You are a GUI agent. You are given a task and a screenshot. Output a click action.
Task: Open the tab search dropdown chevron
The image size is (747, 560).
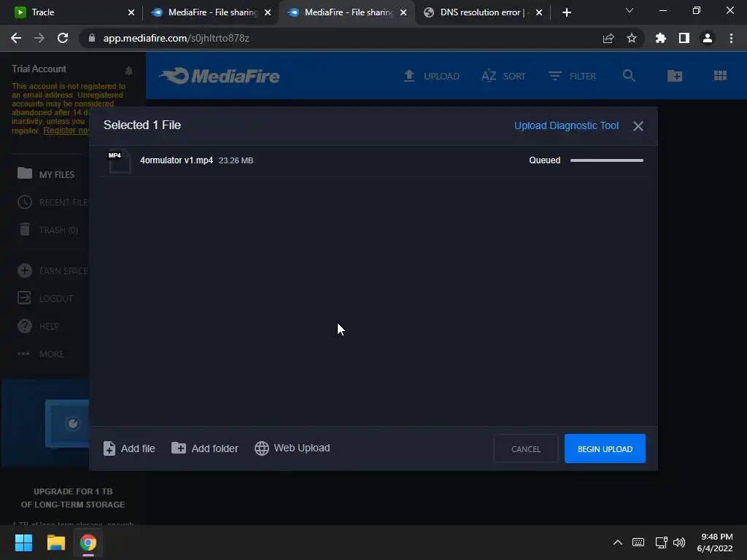point(630,10)
